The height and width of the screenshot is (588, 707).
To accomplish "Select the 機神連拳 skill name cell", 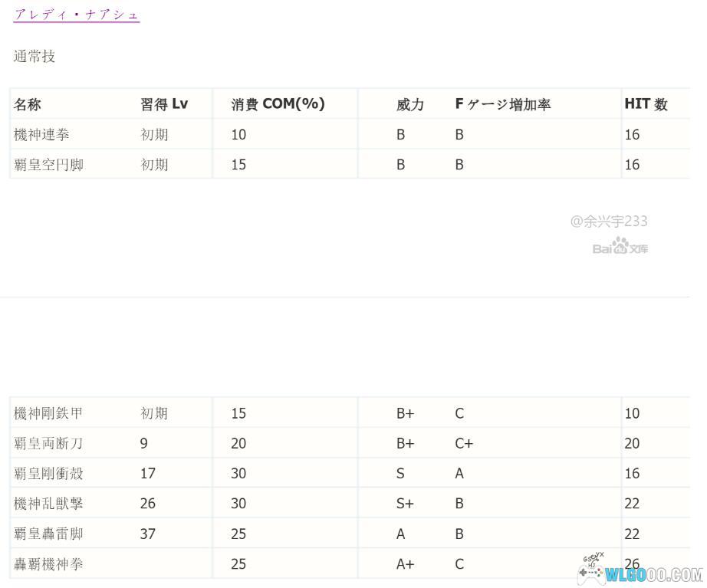I will [41, 135].
